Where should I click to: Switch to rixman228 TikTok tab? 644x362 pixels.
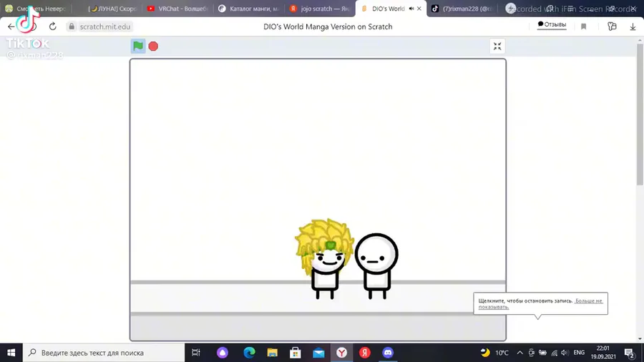click(x=463, y=9)
